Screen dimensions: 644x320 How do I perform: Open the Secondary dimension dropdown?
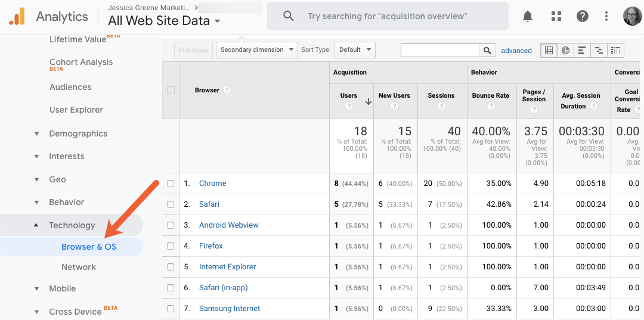(x=256, y=50)
